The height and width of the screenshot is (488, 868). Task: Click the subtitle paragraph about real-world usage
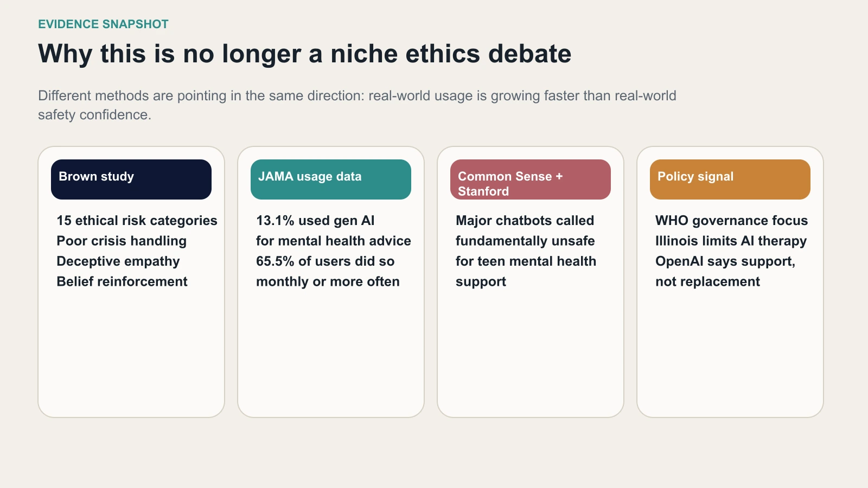click(x=356, y=105)
